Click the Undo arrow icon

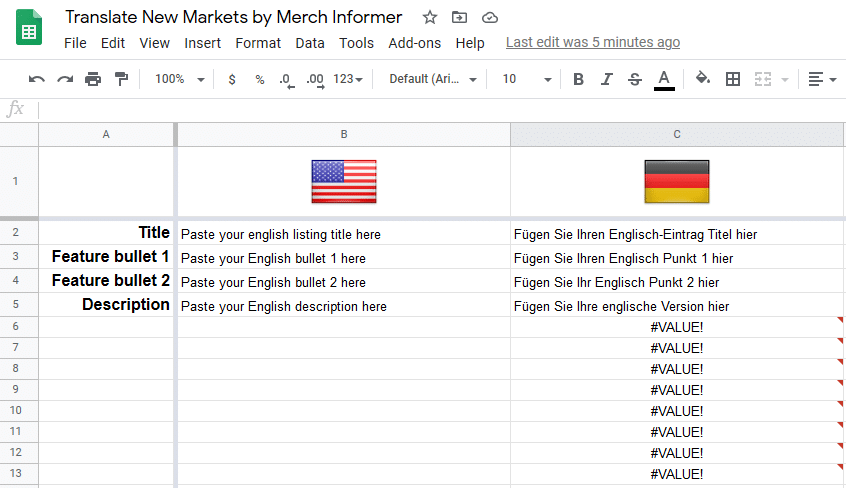tap(37, 79)
